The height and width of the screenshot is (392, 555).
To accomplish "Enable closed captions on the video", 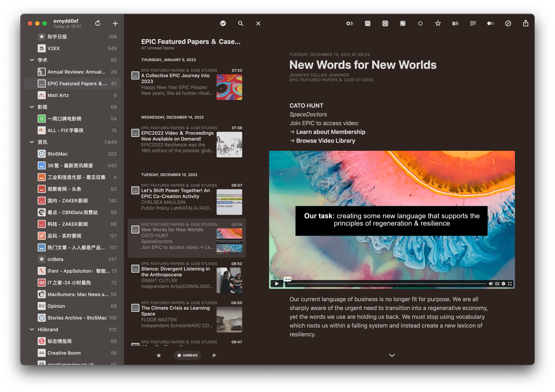I will coord(497,283).
